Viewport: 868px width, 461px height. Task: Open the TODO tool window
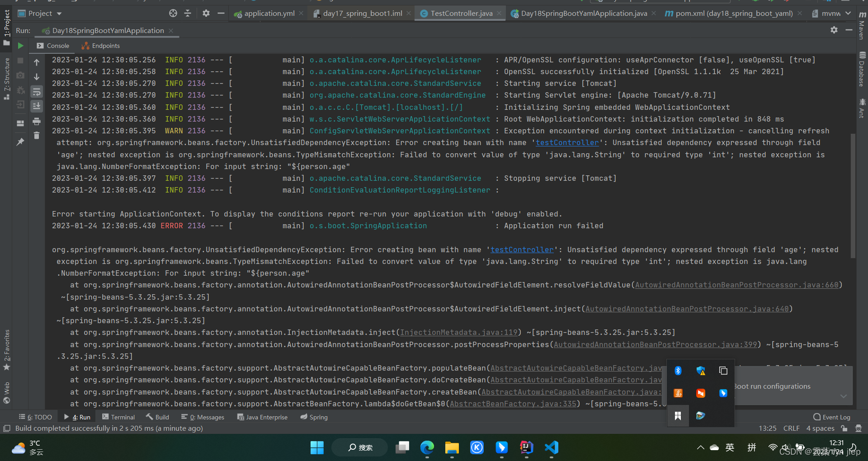35,417
